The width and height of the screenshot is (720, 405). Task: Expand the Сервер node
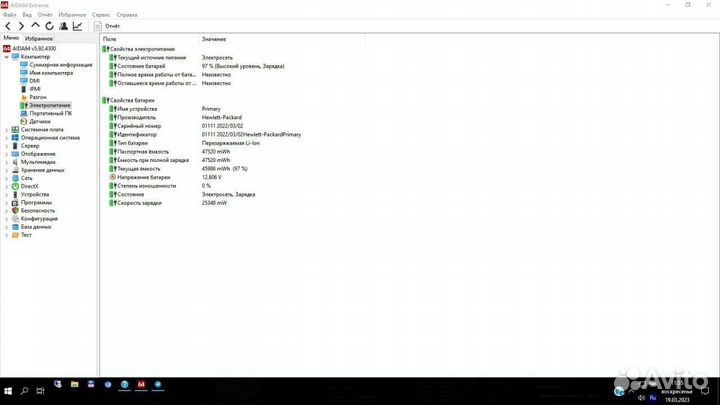(6, 146)
